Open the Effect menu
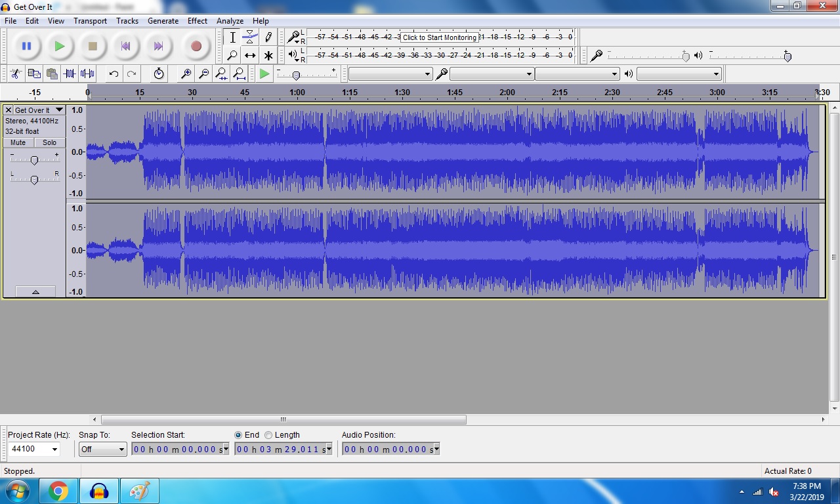 point(198,21)
